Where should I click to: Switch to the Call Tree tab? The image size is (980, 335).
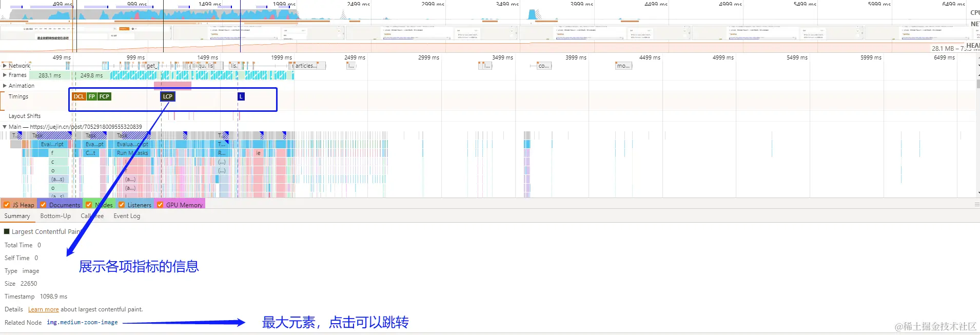[x=92, y=216]
